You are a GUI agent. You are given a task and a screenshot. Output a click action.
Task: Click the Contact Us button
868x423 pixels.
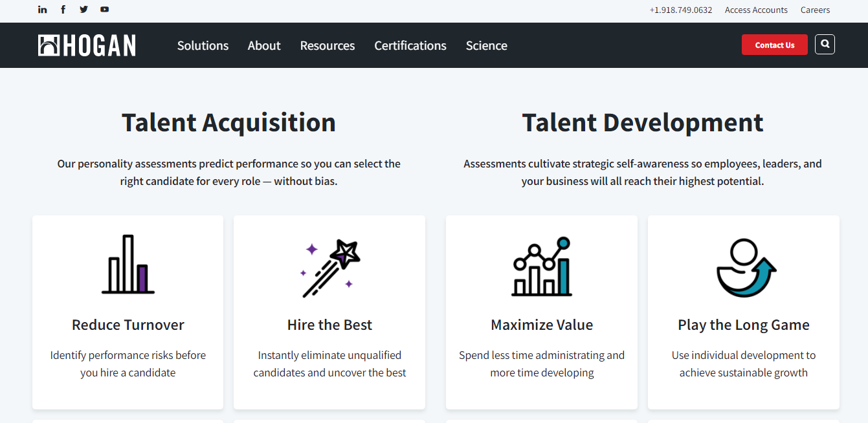pyautogui.click(x=774, y=45)
